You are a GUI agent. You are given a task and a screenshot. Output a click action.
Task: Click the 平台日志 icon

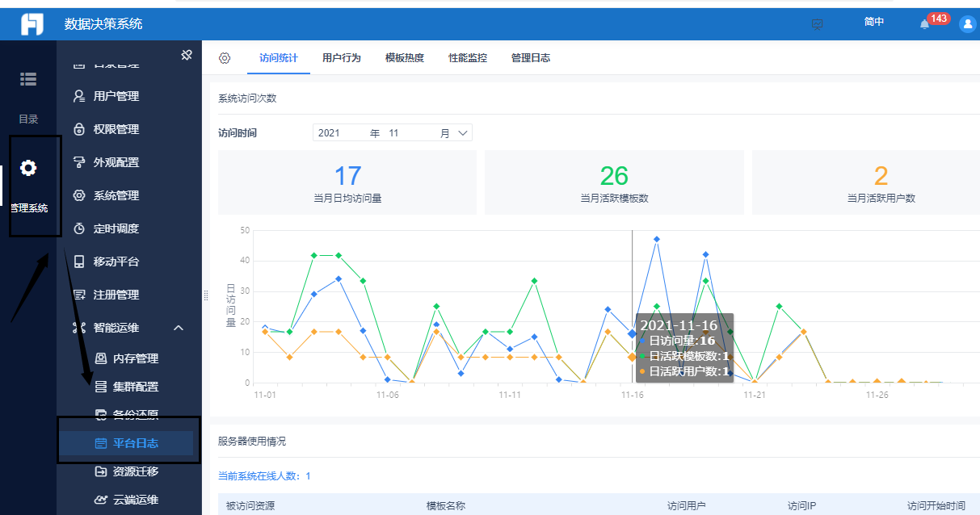coord(101,443)
